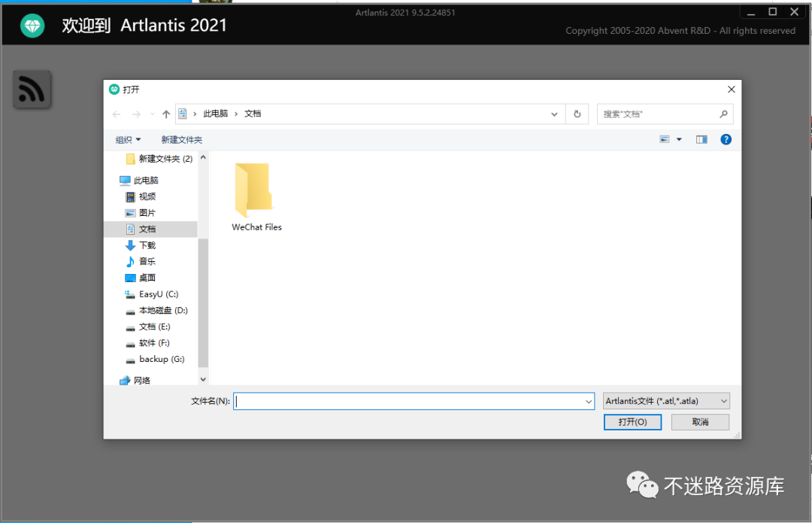
Task: Toggle the preview pane
Action: tap(701, 139)
